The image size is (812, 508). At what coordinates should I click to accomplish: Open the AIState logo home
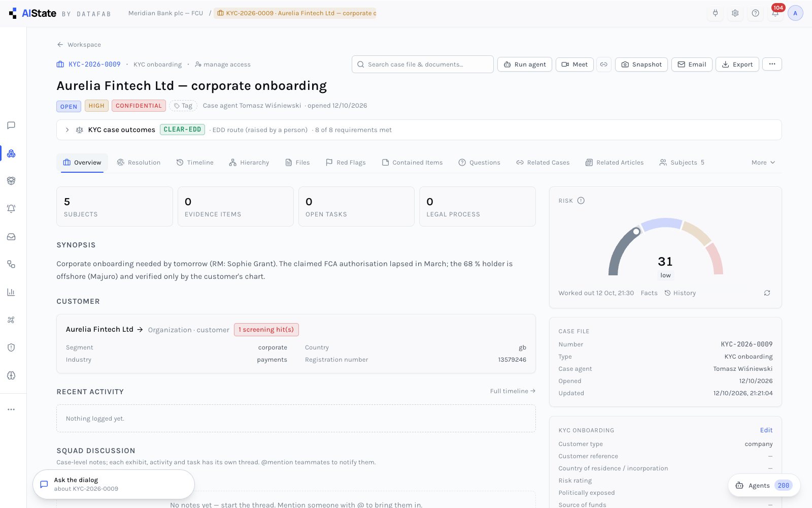click(33, 13)
